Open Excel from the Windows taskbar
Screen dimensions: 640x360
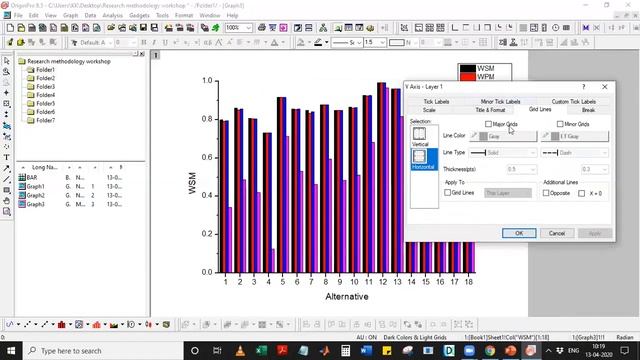point(261,351)
